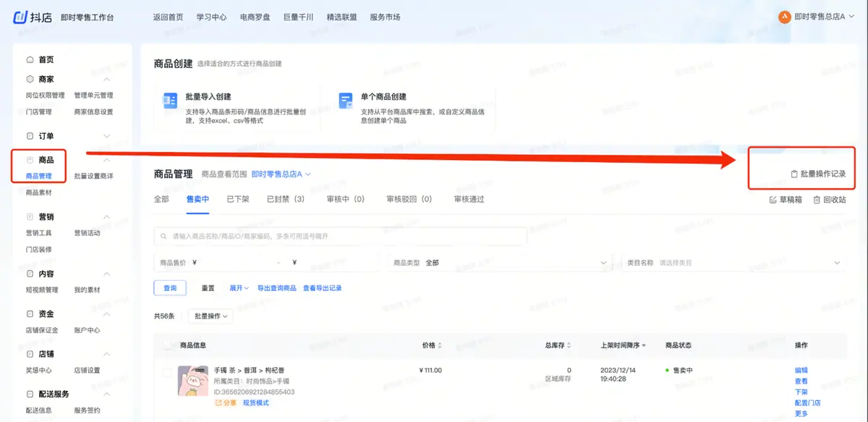The width and height of the screenshot is (868, 422).
Task: Click the 重置 button
Action: [208, 288]
